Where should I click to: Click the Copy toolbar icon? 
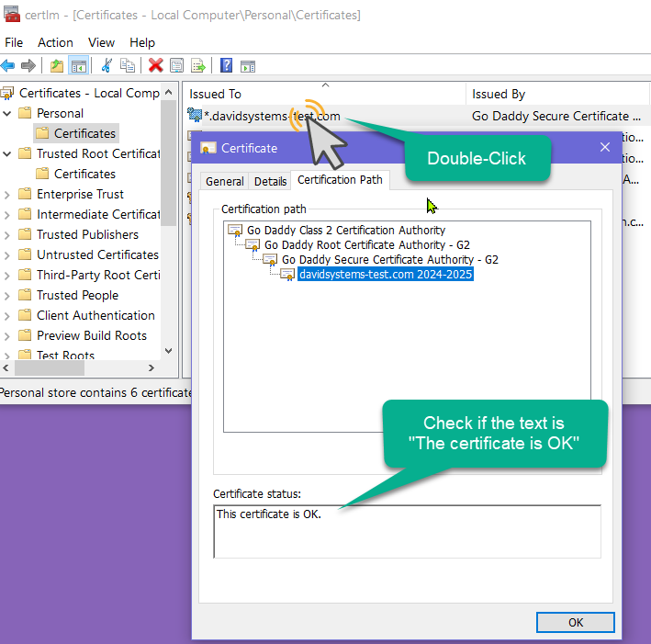point(128,65)
